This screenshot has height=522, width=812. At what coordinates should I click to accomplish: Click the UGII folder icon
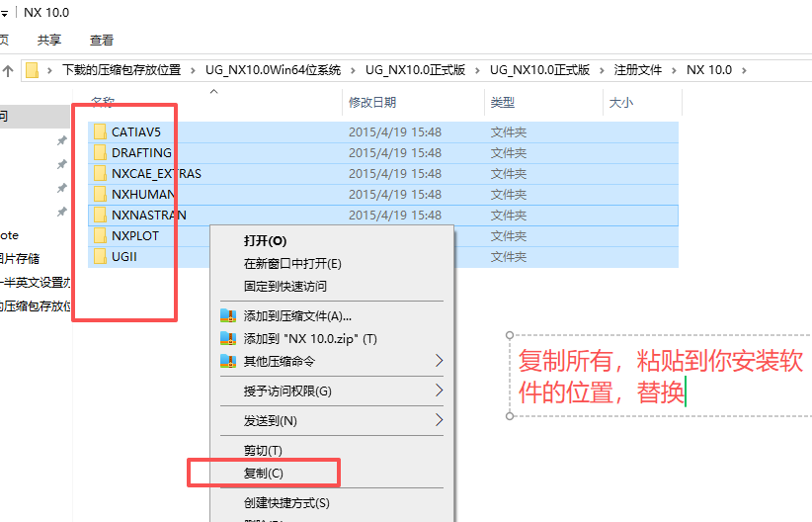(x=100, y=257)
